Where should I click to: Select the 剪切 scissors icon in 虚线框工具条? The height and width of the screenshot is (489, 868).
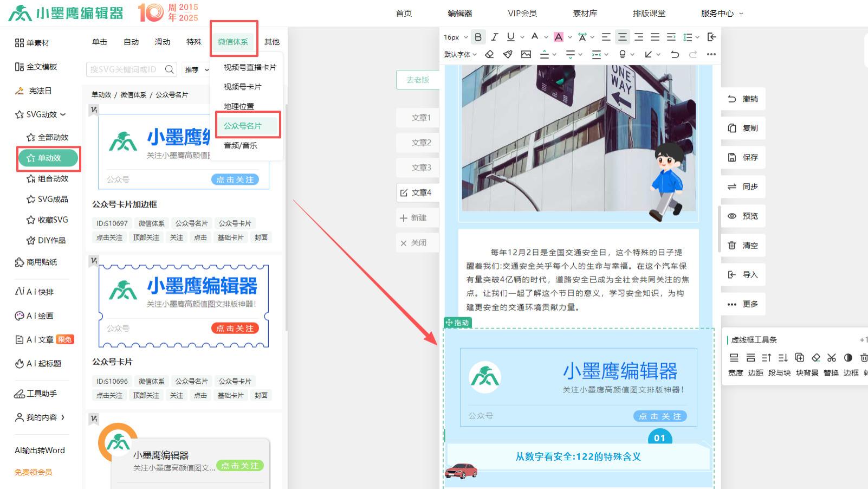[832, 358]
